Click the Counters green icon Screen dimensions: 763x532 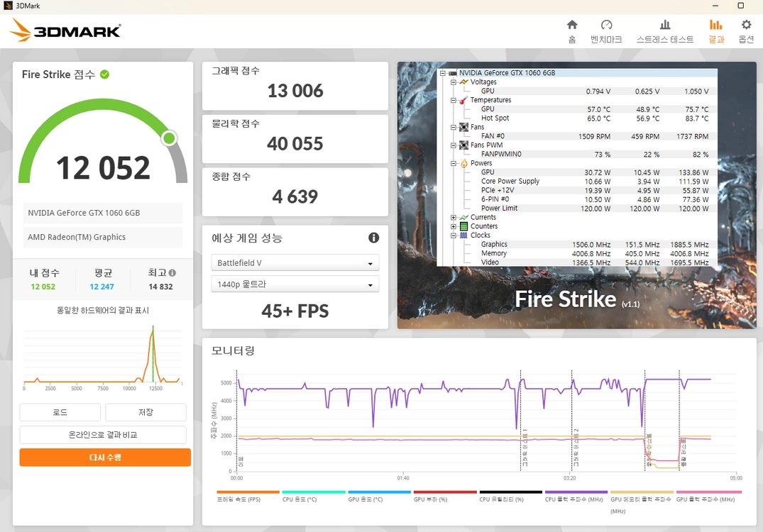point(463,226)
